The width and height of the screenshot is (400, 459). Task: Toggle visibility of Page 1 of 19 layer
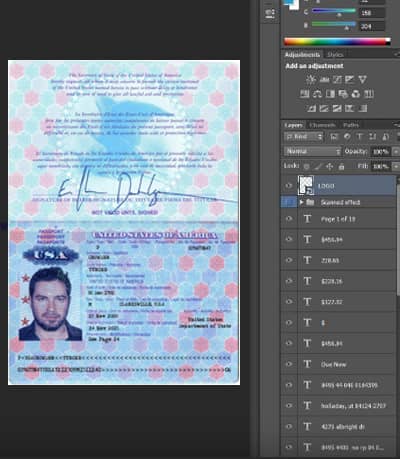289,219
